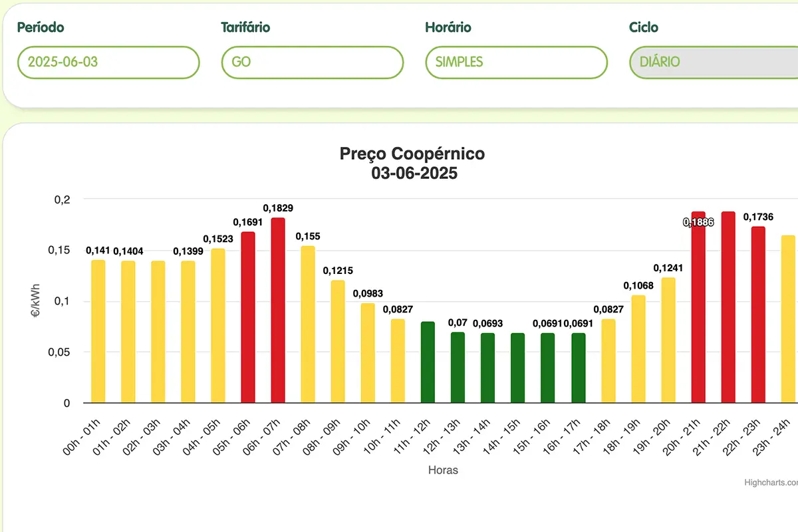Select the yellow 00h - 01h bar
The image size is (798, 532).
point(98,331)
